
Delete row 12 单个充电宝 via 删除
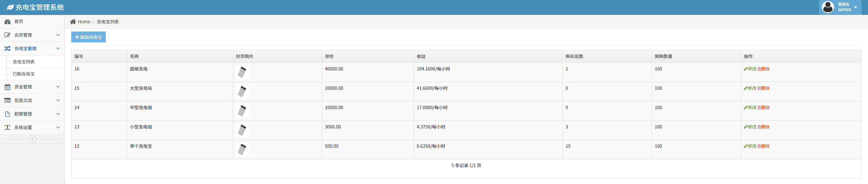(x=764, y=146)
